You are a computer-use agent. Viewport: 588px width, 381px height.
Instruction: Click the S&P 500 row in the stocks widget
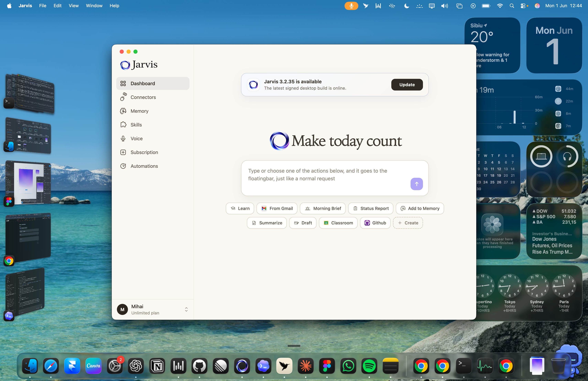coord(554,217)
